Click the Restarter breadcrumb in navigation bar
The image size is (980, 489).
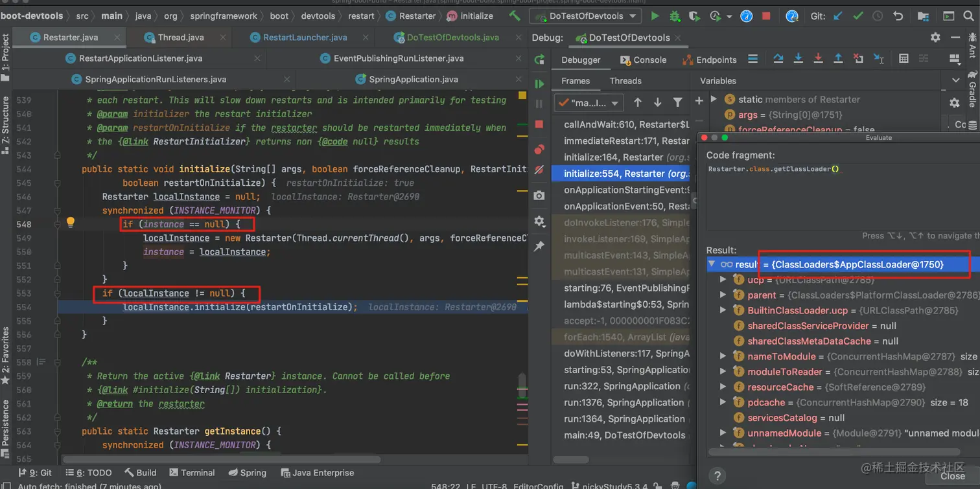point(411,16)
